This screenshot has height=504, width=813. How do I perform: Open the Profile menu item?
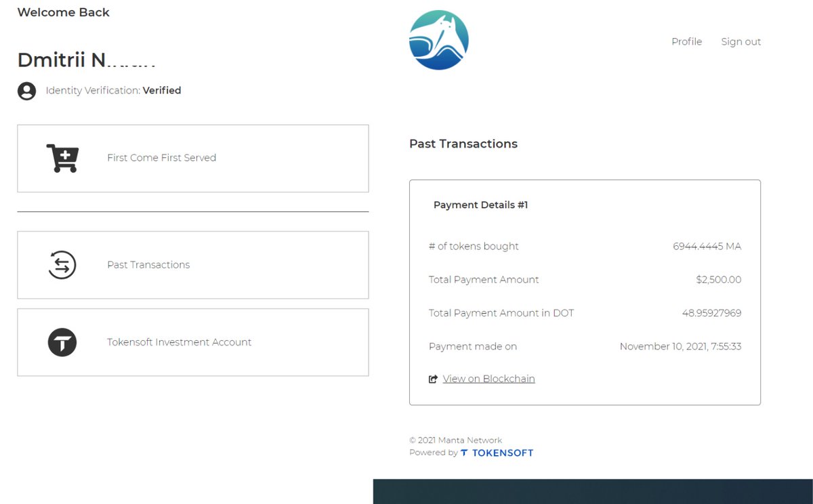pos(686,41)
